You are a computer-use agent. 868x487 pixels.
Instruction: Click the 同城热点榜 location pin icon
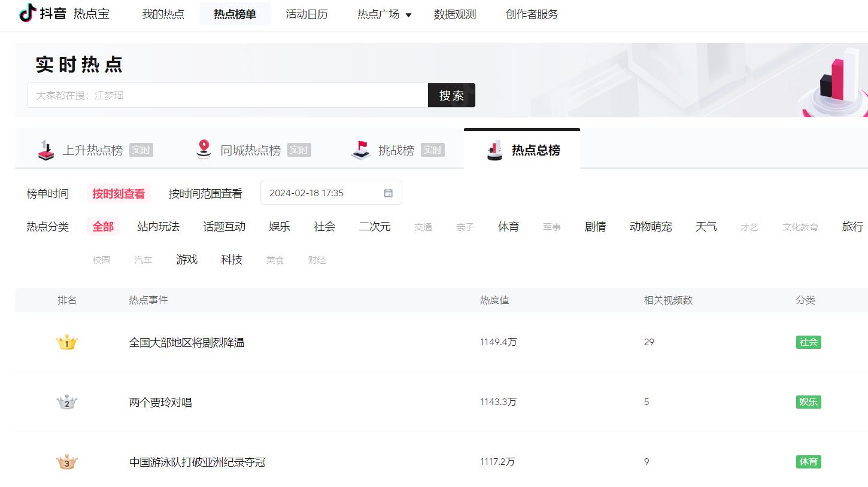[203, 149]
